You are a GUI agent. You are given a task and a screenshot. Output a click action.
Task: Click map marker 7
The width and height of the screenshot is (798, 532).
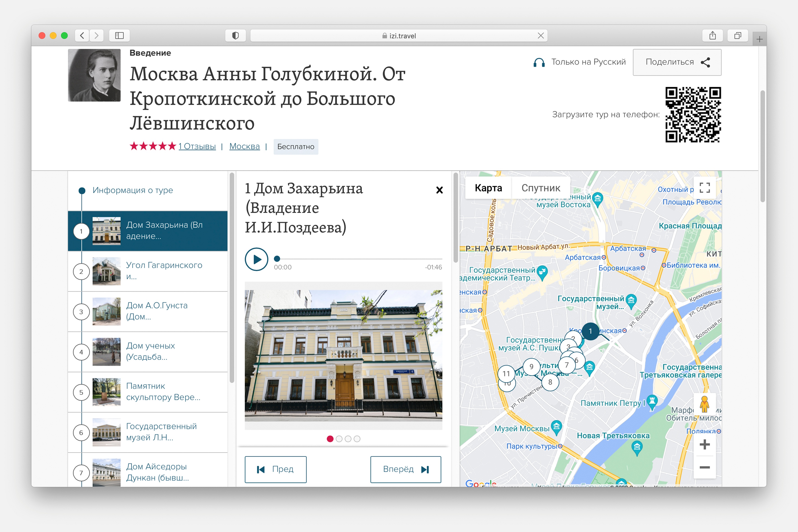(566, 365)
